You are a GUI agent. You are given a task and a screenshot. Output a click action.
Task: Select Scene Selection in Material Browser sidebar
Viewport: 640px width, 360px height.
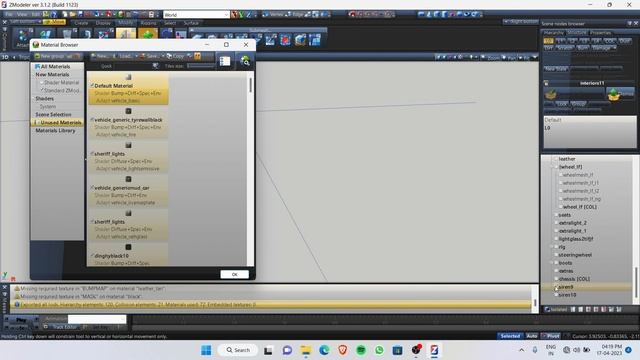[53, 115]
